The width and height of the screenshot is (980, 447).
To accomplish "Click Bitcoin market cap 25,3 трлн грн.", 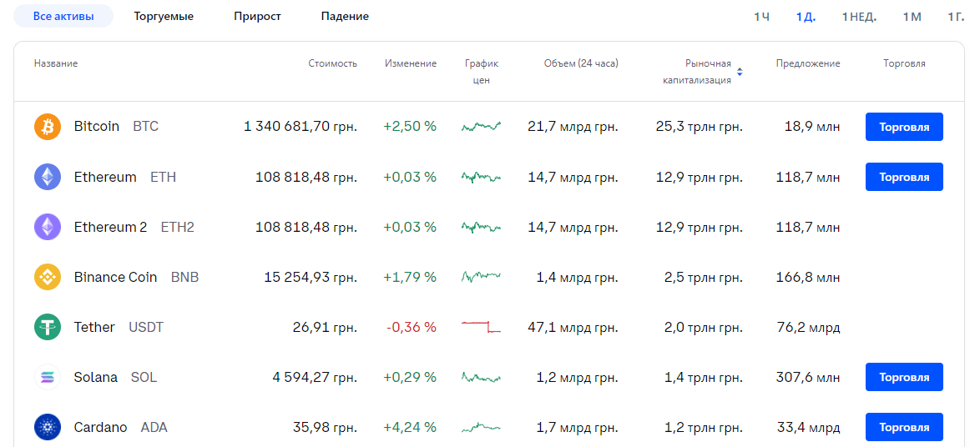I will [700, 127].
